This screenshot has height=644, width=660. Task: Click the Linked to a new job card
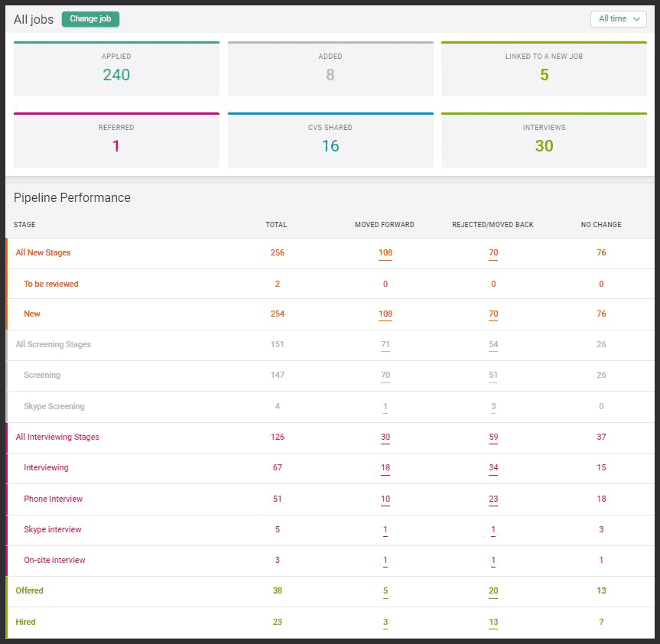(x=544, y=69)
